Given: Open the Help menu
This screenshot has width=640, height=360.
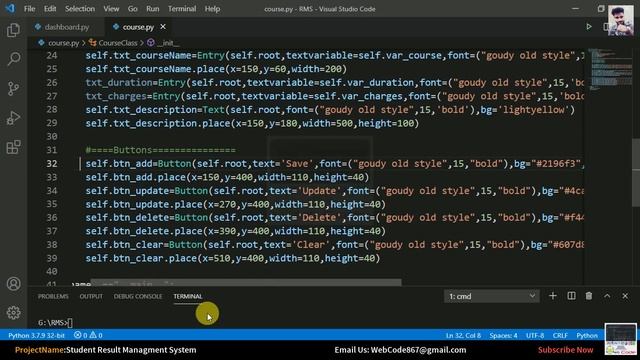Looking at the screenshot, I should (212, 9).
